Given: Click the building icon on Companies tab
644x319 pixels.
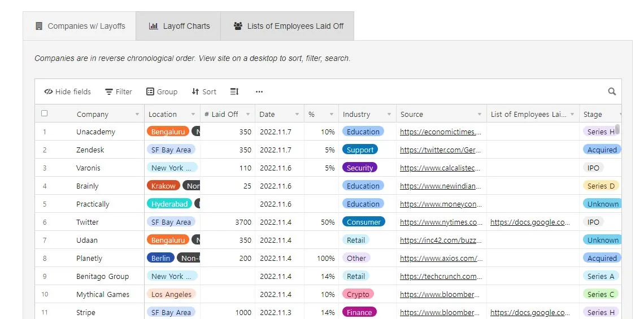Looking at the screenshot, I should click(x=39, y=26).
